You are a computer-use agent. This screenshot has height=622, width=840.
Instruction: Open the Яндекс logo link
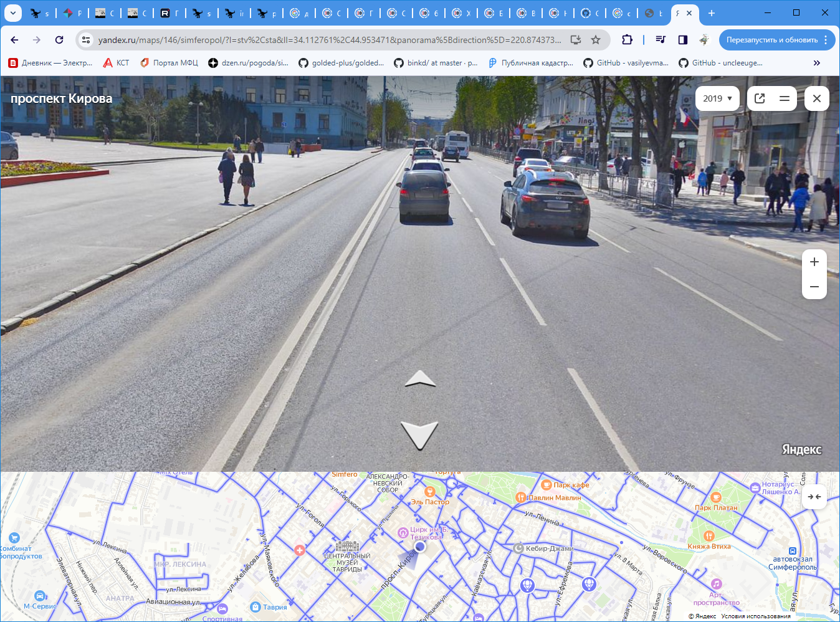tap(802, 449)
